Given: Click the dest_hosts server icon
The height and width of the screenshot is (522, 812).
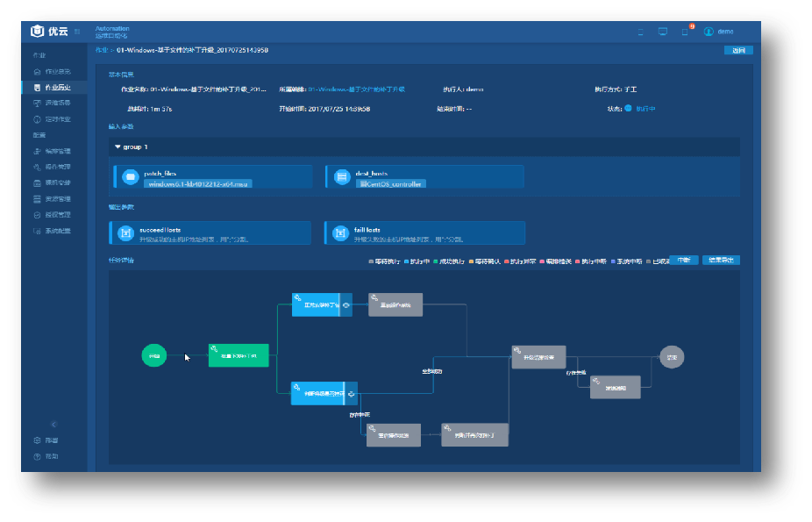Looking at the screenshot, I should 340,177.
